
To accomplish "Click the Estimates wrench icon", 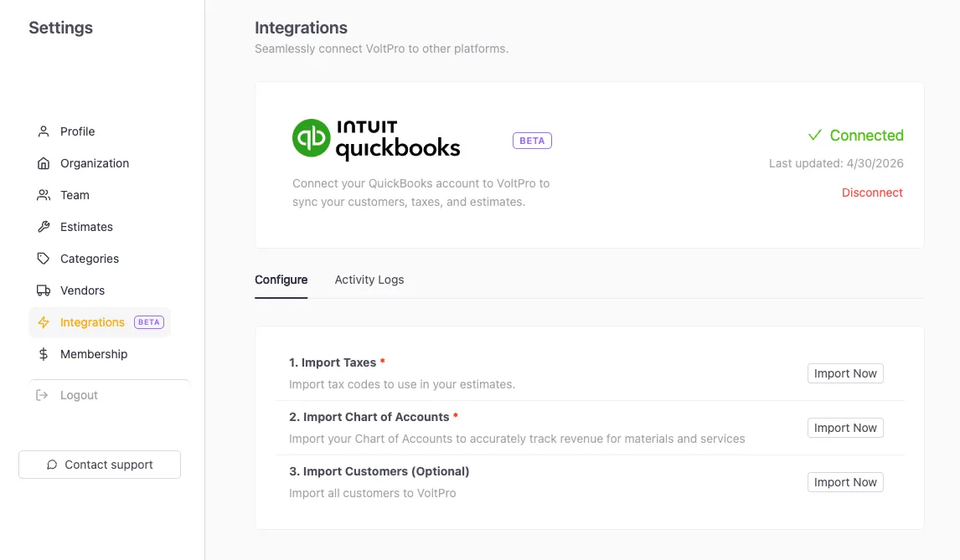I will pos(44,227).
